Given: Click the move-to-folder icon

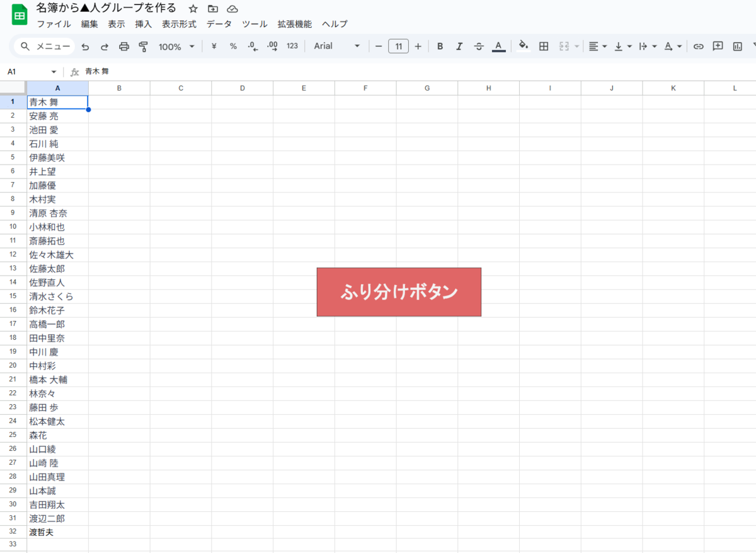Looking at the screenshot, I should click(x=213, y=9).
